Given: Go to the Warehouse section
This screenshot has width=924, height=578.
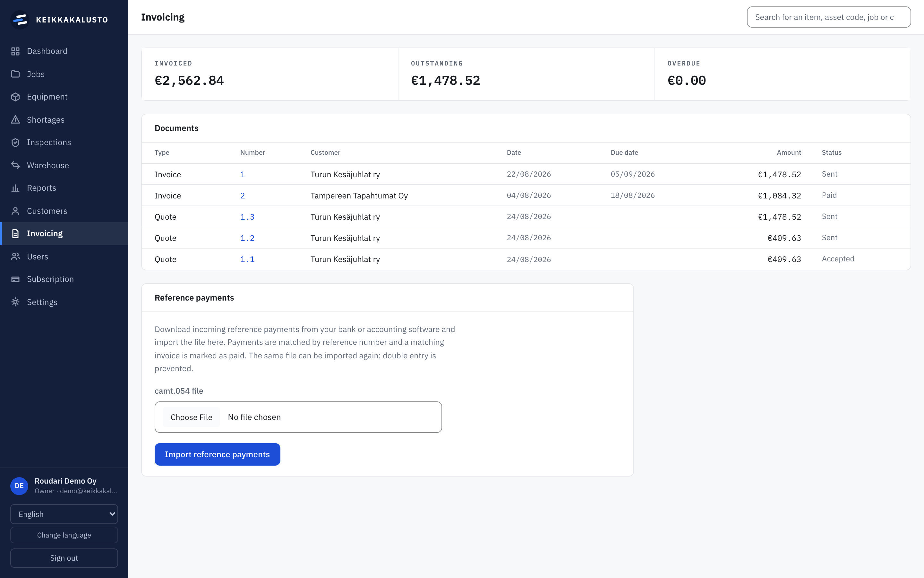Looking at the screenshot, I should 64,165.
